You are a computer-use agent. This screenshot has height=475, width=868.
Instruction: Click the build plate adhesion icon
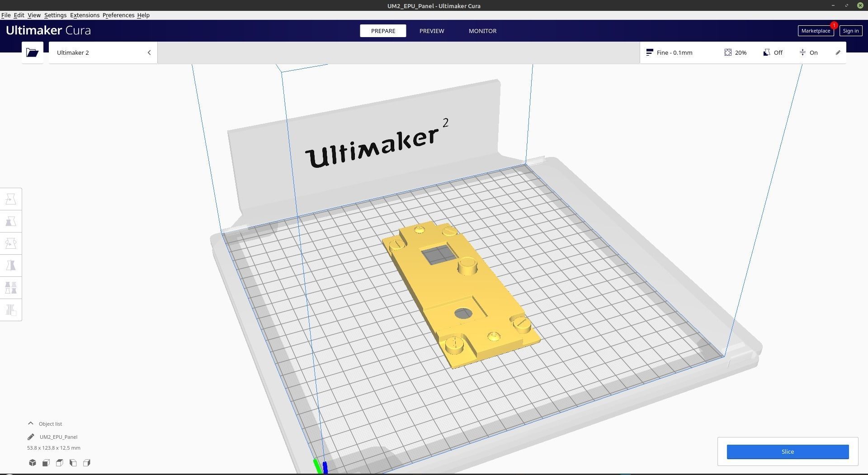coord(802,52)
